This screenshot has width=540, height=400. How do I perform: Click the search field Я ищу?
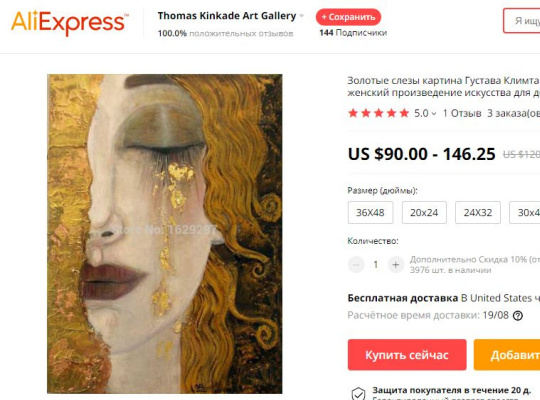(x=521, y=21)
